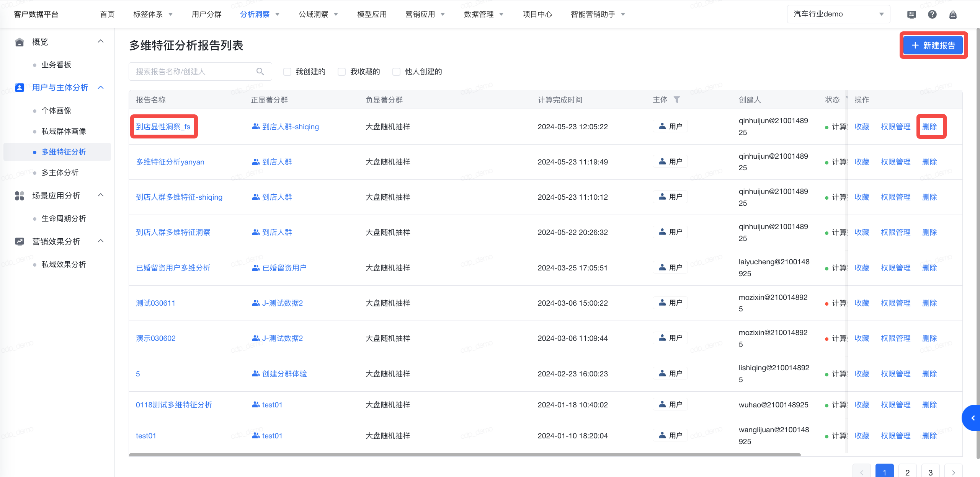Open report 到店显性洞察_fs

point(163,127)
